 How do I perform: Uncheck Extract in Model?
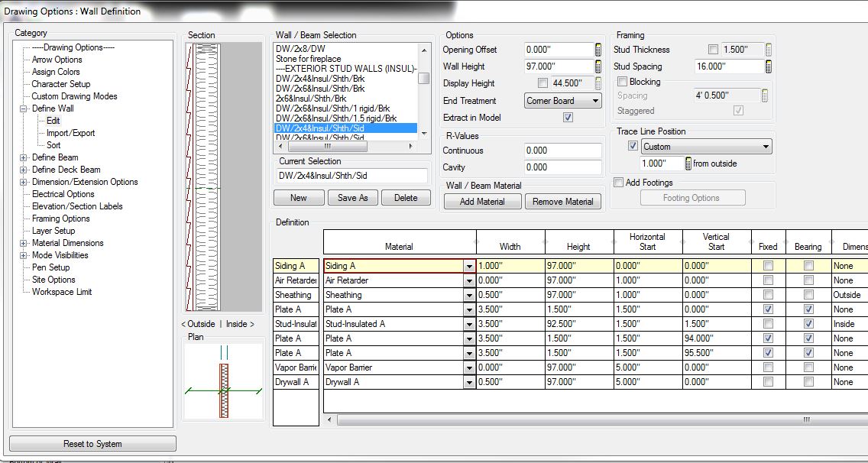[567, 117]
